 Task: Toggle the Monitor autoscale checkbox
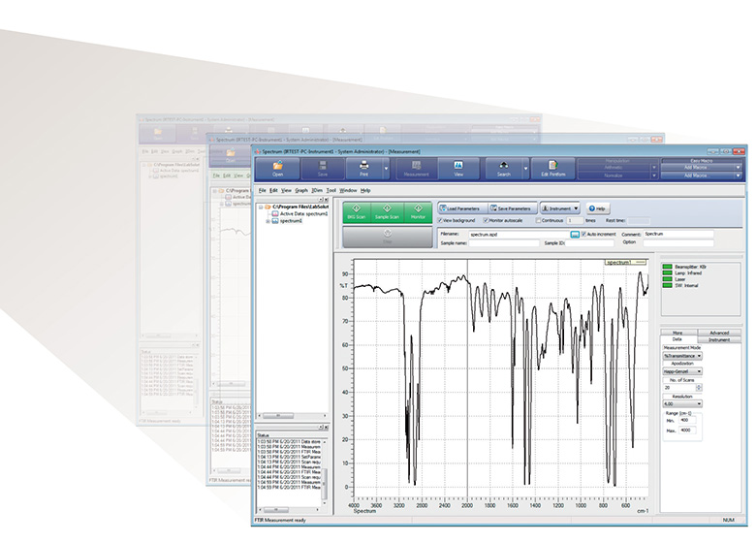[x=488, y=221]
